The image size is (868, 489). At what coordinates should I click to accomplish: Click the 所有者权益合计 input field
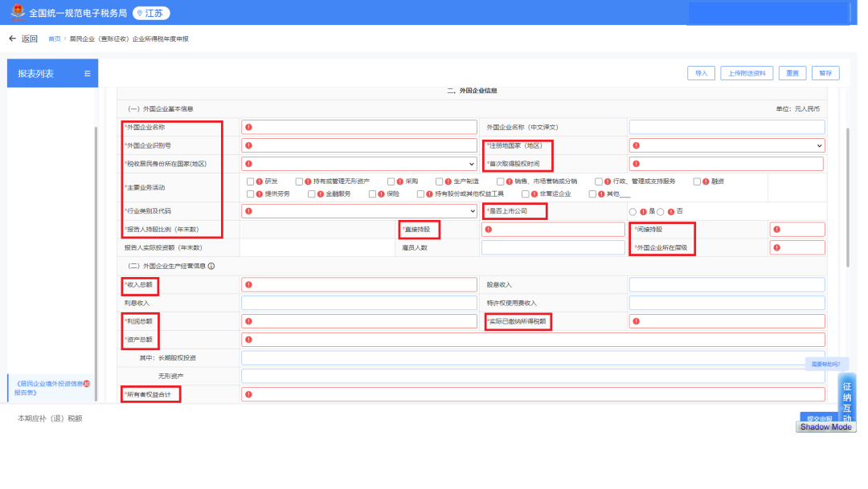[533, 394]
